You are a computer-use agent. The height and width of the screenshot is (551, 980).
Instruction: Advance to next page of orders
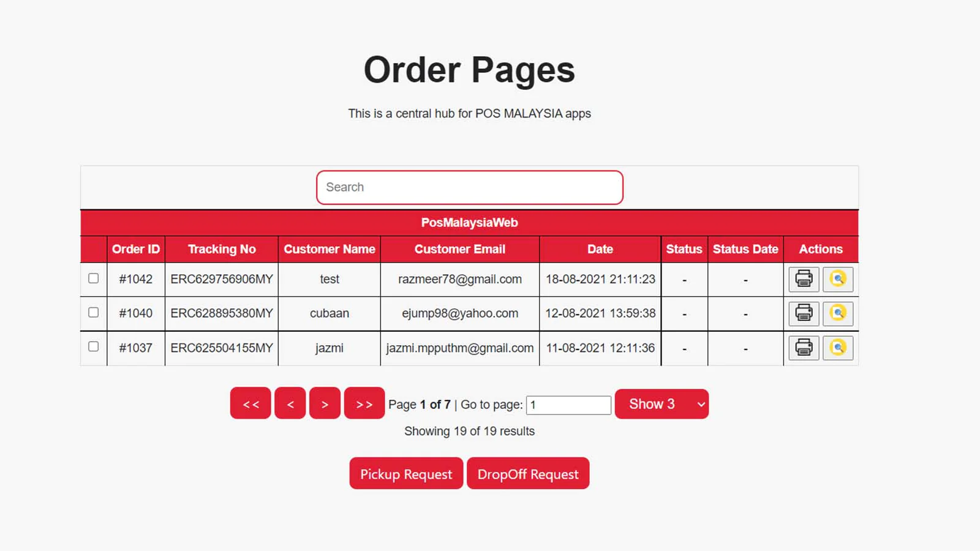(x=325, y=404)
